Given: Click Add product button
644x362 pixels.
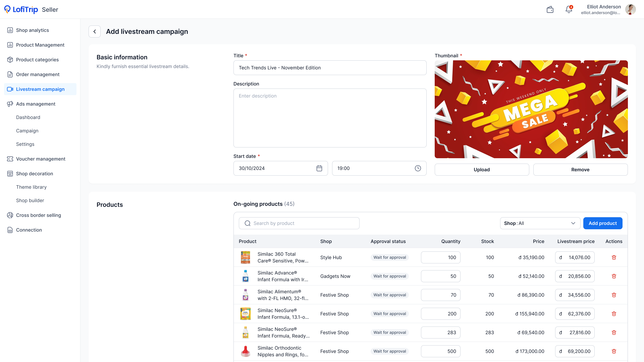Looking at the screenshot, I should (603, 223).
